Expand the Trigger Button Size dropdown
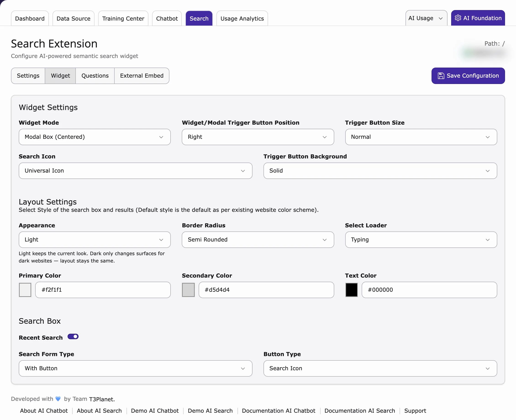Image resolution: width=516 pixels, height=420 pixels. pos(421,137)
